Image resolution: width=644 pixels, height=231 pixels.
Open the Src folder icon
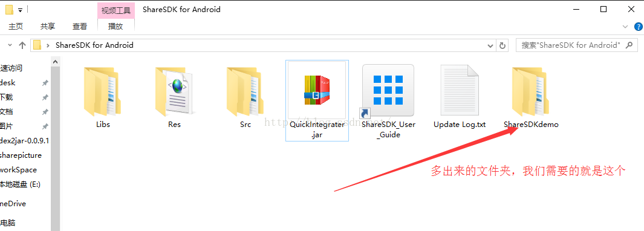[245, 92]
